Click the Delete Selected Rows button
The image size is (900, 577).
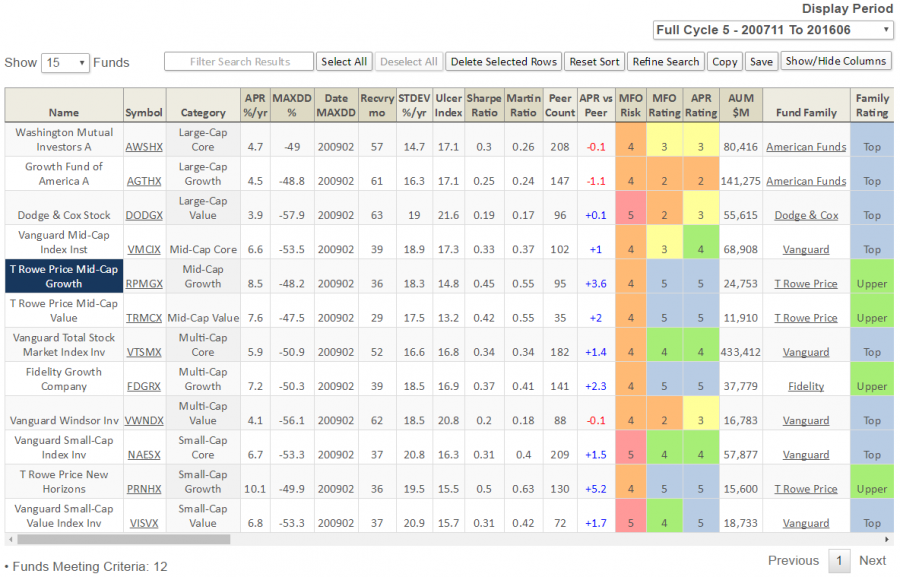tap(503, 62)
